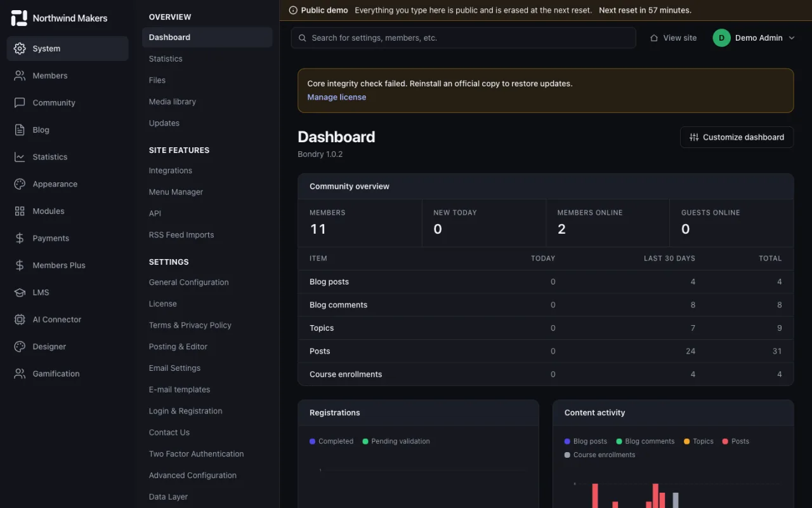This screenshot has height=508, width=812.
Task: Open Statistics via its chart icon in main sidebar
Action: point(20,157)
